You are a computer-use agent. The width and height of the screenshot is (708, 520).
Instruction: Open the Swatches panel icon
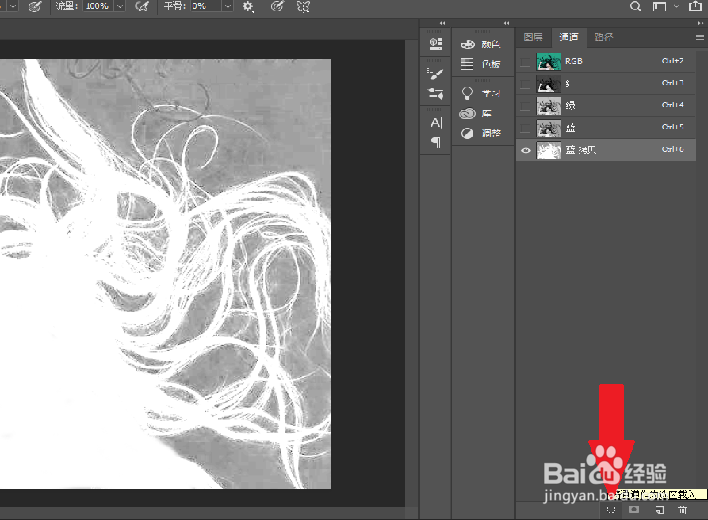pos(467,64)
